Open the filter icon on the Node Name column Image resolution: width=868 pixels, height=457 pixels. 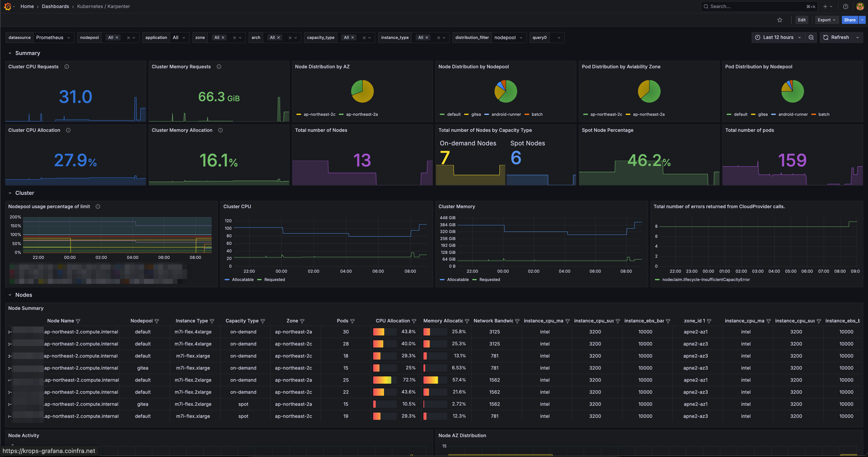(x=78, y=321)
